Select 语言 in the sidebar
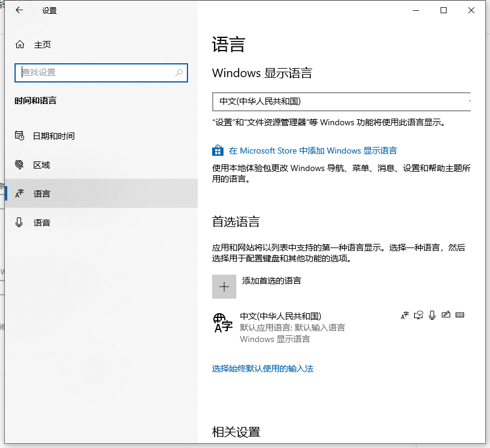 point(101,193)
